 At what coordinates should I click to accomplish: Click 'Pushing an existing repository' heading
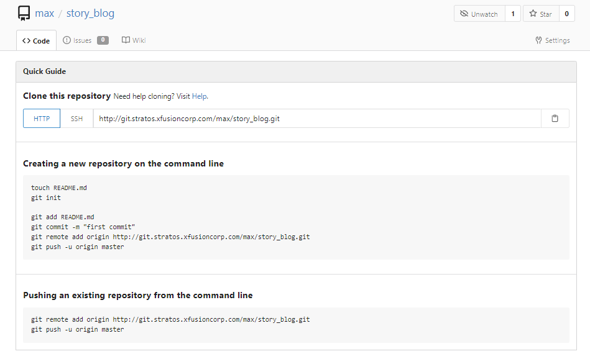138,295
